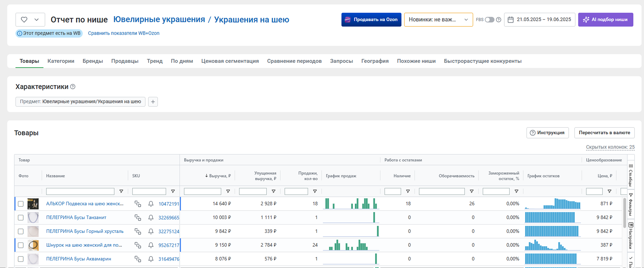This screenshot has height=268, width=644.
Task: Open Название column filter icon
Action: click(x=121, y=191)
